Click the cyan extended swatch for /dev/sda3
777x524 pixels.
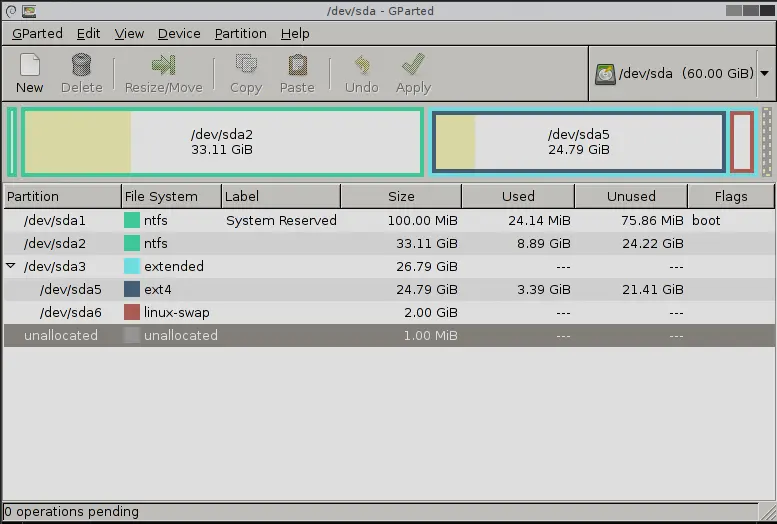(x=132, y=266)
